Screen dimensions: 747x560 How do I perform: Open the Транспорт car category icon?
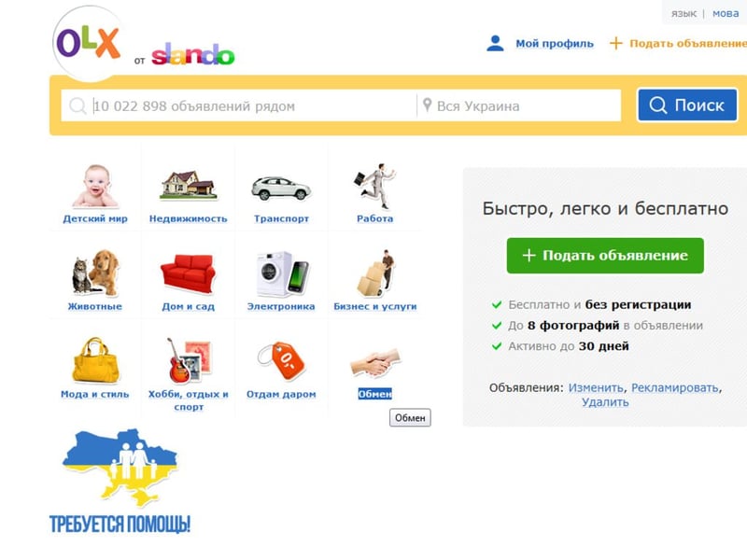(x=281, y=188)
